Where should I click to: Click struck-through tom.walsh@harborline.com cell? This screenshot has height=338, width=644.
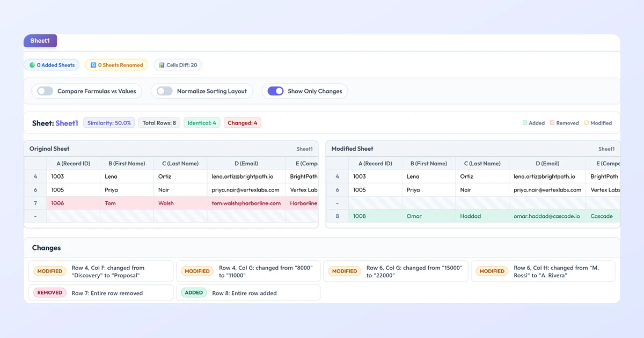(x=246, y=203)
